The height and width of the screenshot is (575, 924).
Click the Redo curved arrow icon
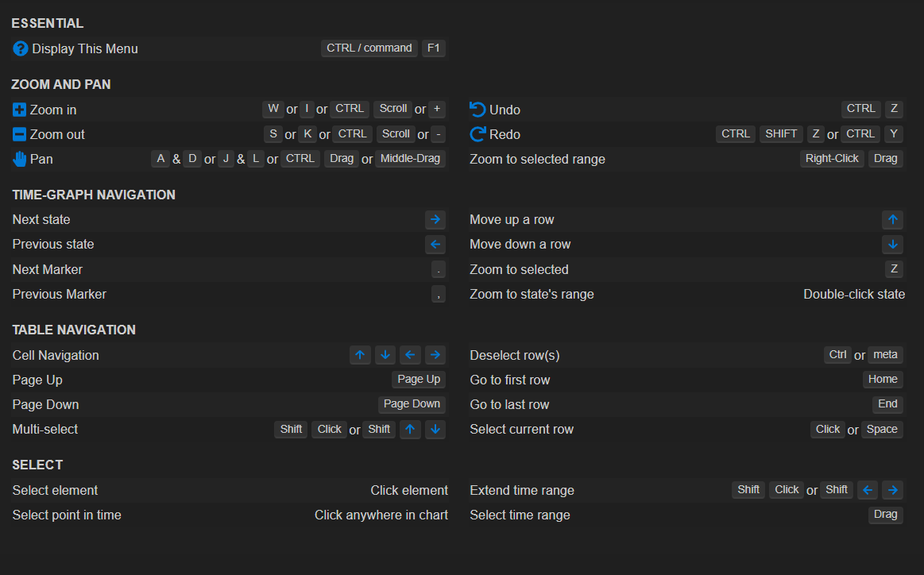[x=477, y=134]
